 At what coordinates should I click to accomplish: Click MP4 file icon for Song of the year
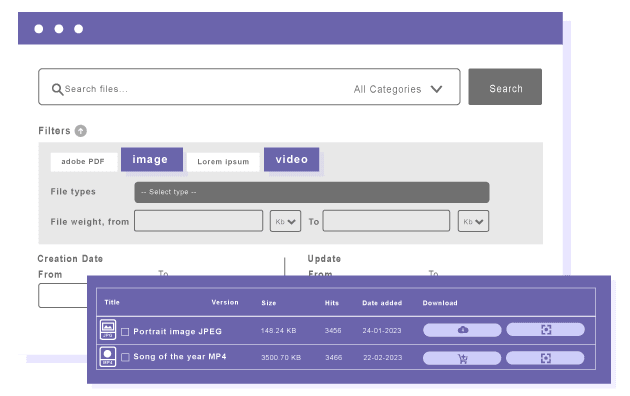pos(108,357)
